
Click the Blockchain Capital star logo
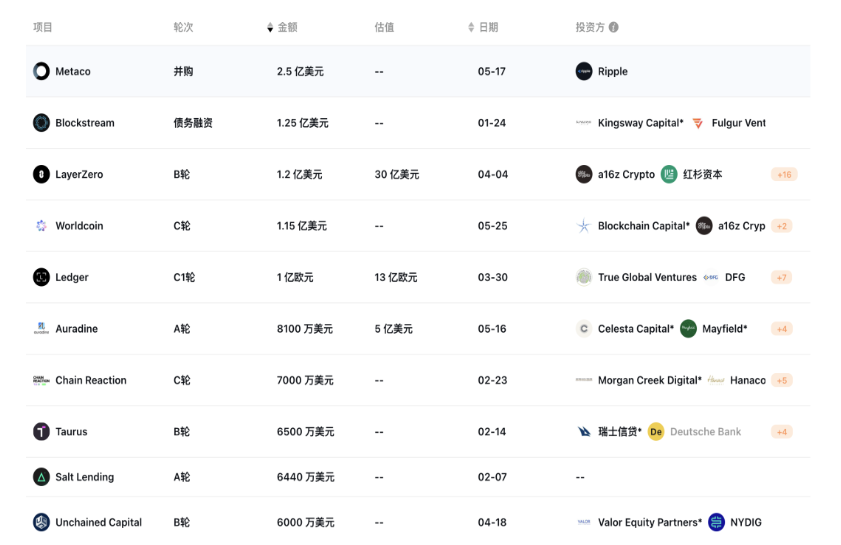click(x=584, y=226)
